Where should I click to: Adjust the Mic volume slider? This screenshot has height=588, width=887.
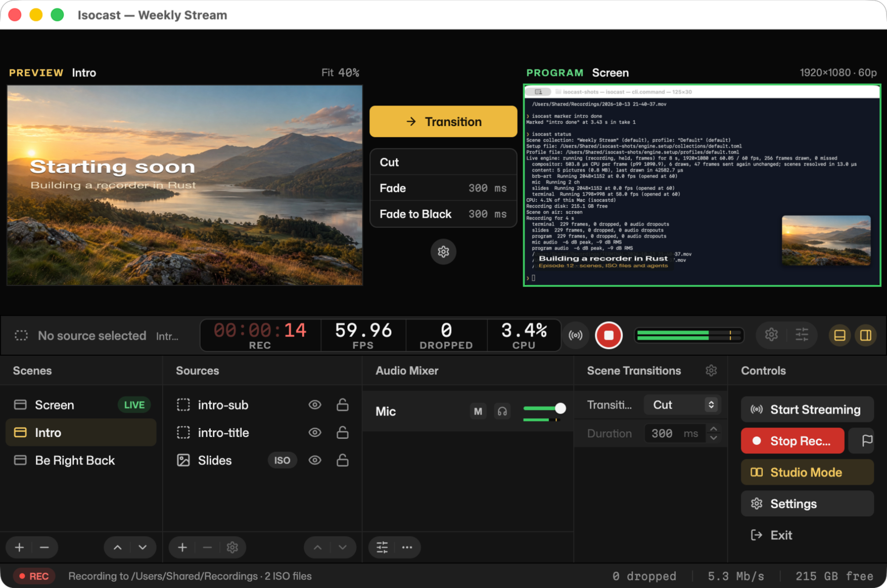(545, 409)
